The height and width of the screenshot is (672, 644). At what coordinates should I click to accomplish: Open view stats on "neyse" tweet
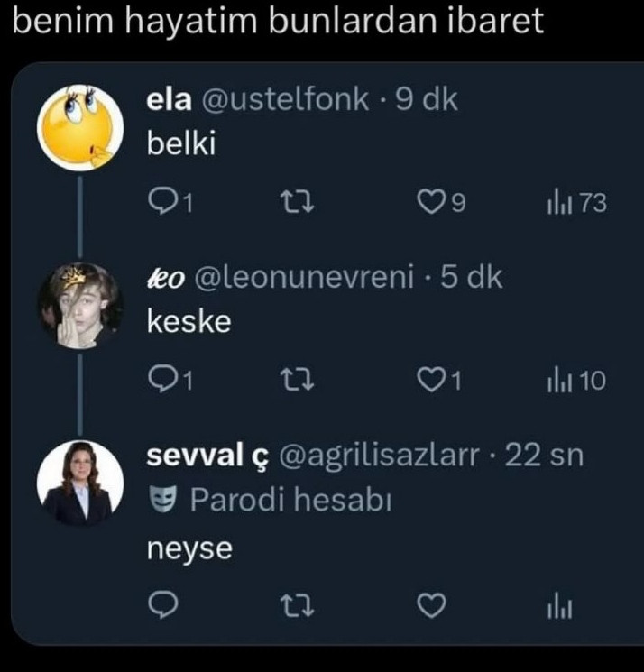point(559,609)
